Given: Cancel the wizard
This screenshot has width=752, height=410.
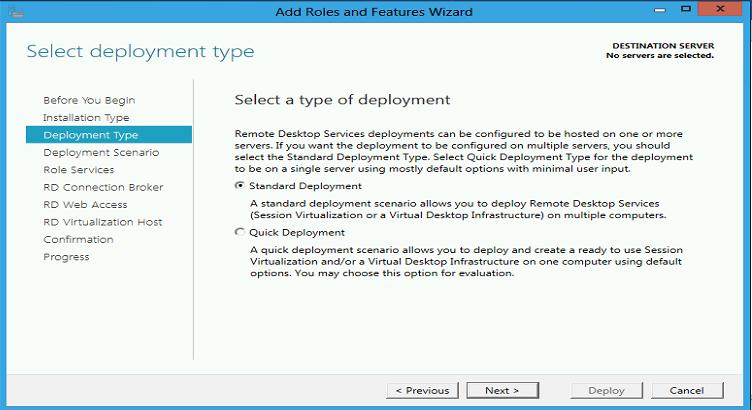Looking at the screenshot, I should click(x=687, y=390).
